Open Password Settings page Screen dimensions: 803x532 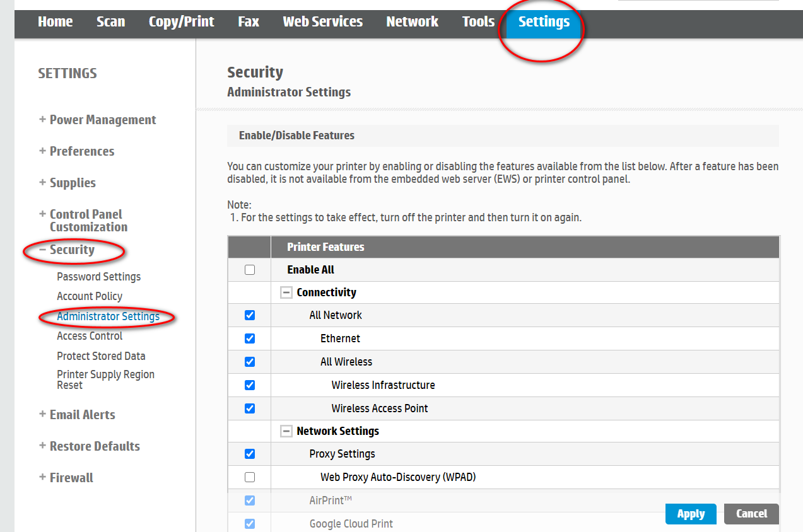98,277
